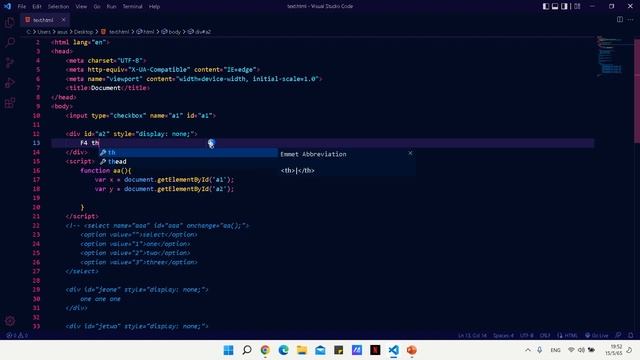Toggle the primary side bar layout button
Image resolution: width=640 pixels, height=360 pixels.
coord(546,6)
